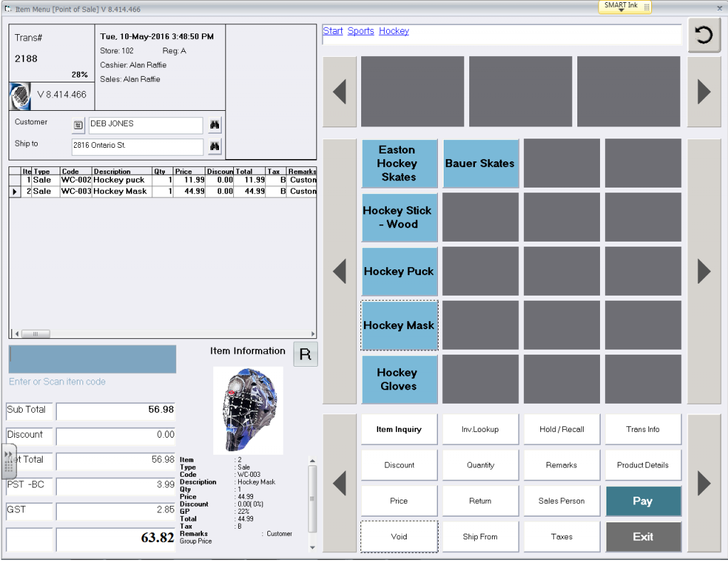728x582 pixels.
Task: Select the Void function
Action: pos(399,537)
